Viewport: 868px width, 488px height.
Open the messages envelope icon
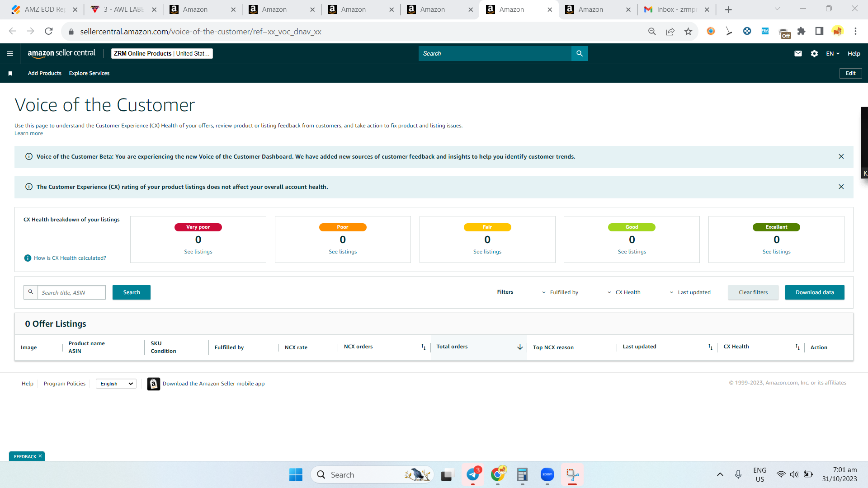pos(798,54)
